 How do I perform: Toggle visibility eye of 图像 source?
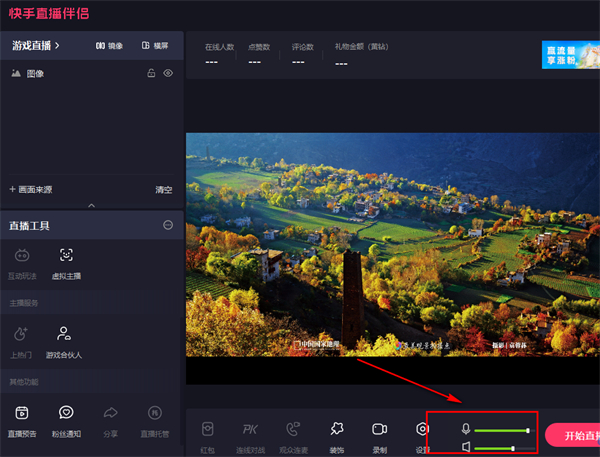(168, 73)
